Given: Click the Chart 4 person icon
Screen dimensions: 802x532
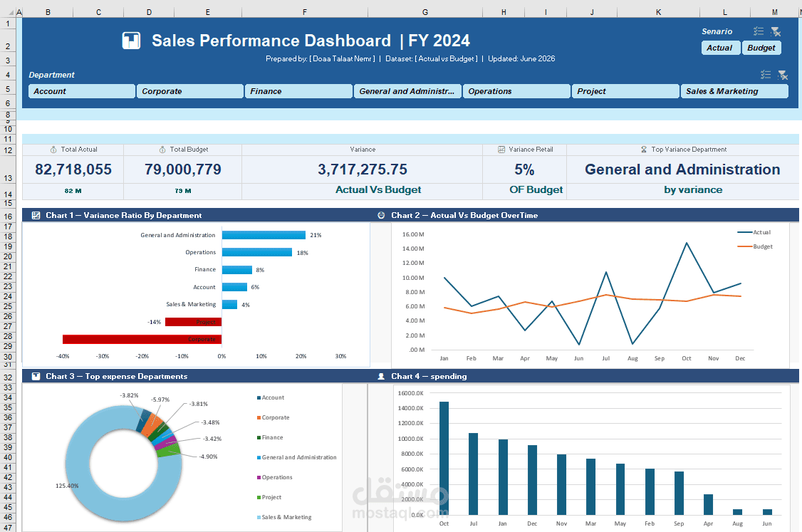Looking at the screenshot, I should pyautogui.click(x=381, y=376).
